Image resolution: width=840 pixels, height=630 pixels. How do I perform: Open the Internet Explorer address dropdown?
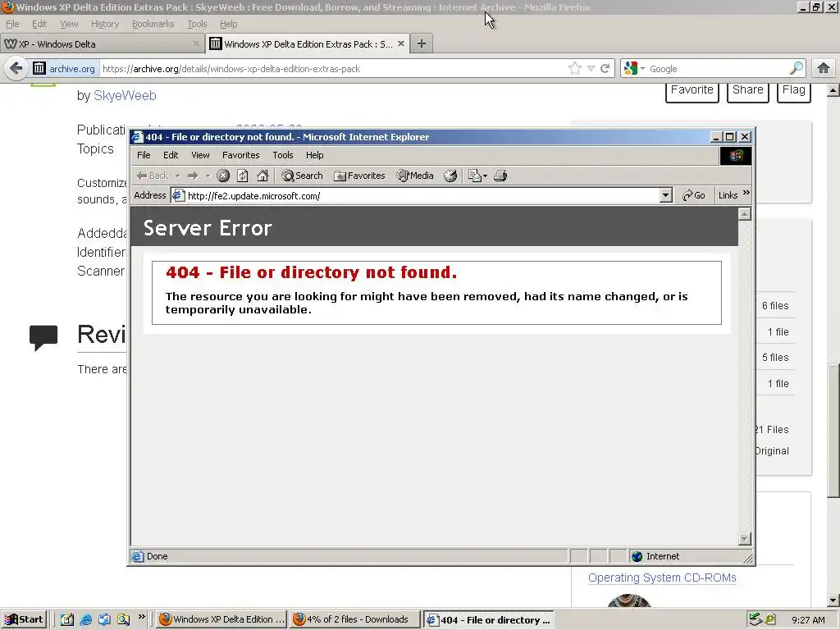[666, 195]
